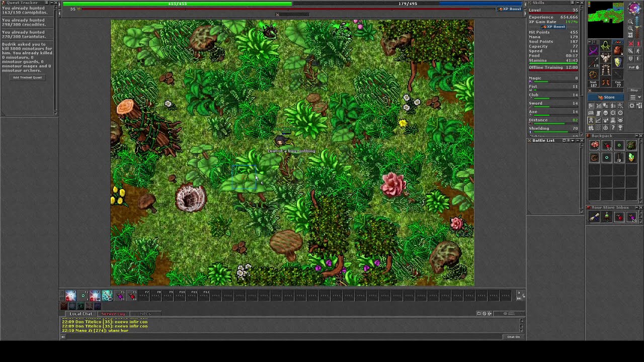The width and height of the screenshot is (644, 362).
Task: Open the equipped backpack slot
Action: tap(618, 50)
